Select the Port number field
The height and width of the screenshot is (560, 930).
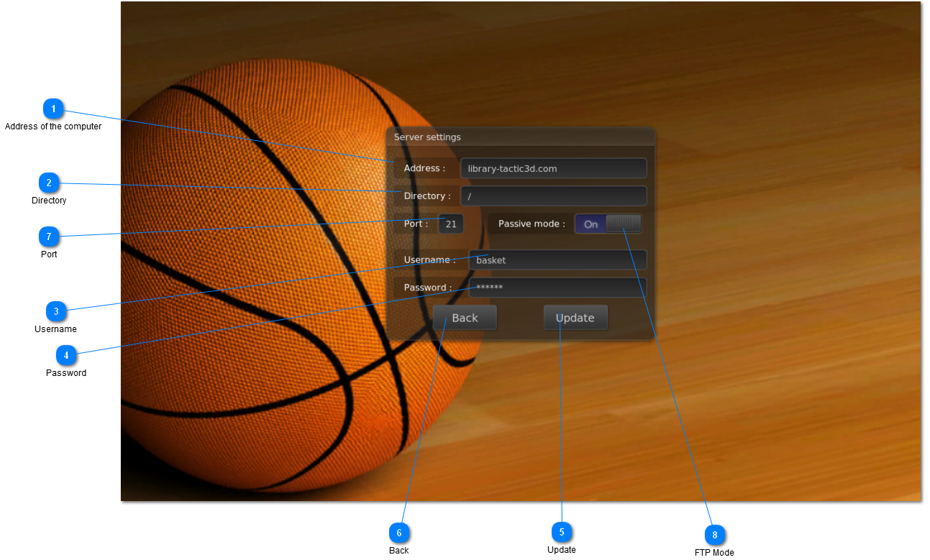tap(451, 224)
